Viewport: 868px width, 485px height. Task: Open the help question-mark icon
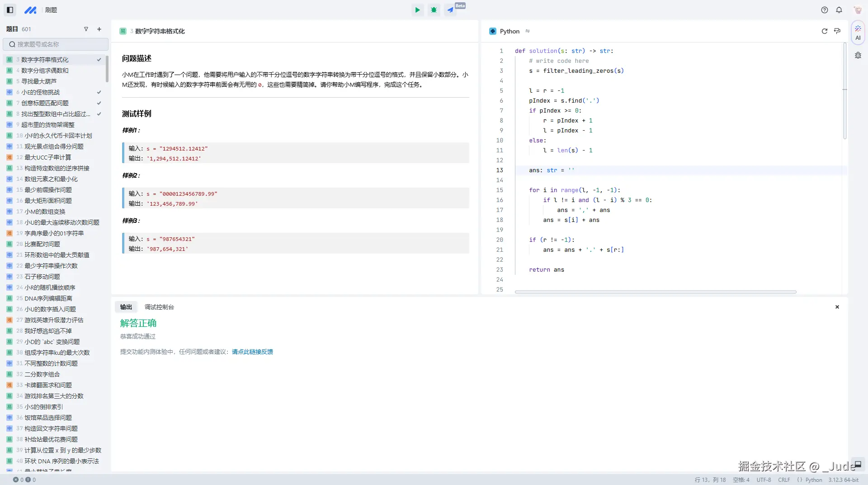click(x=825, y=10)
